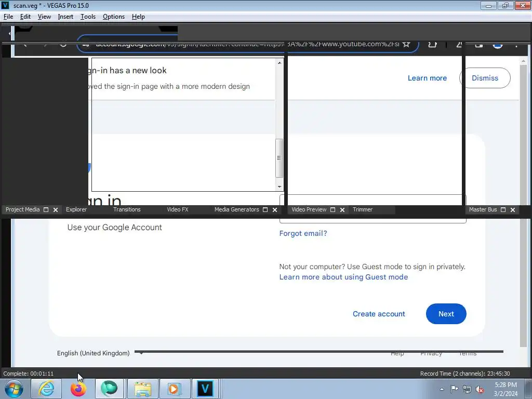Launch Firefox from the taskbar
Image resolution: width=532 pixels, height=399 pixels.
click(x=78, y=389)
